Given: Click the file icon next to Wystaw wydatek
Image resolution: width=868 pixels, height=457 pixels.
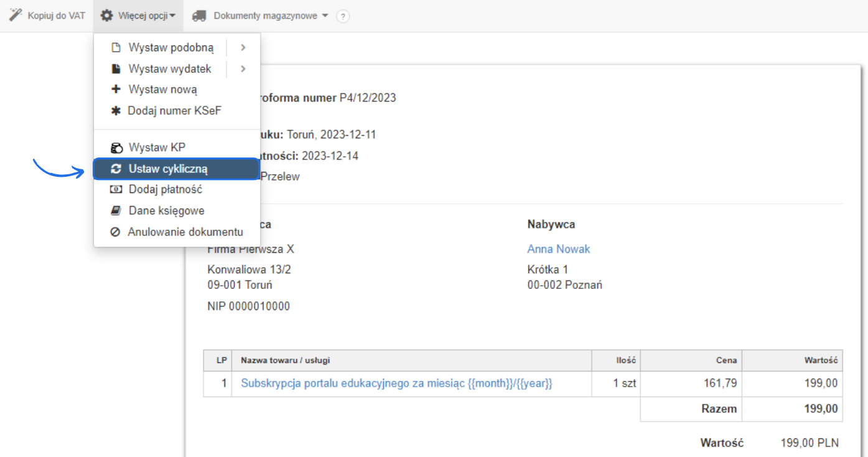Looking at the screenshot, I should coord(115,68).
